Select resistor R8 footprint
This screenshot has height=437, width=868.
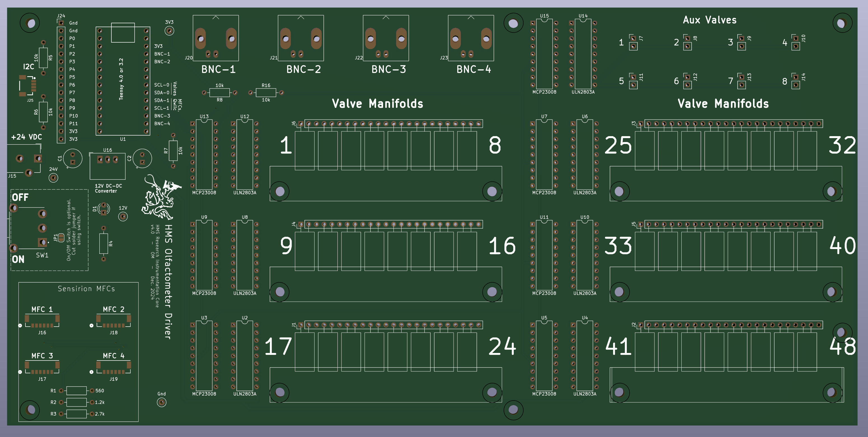point(219,92)
